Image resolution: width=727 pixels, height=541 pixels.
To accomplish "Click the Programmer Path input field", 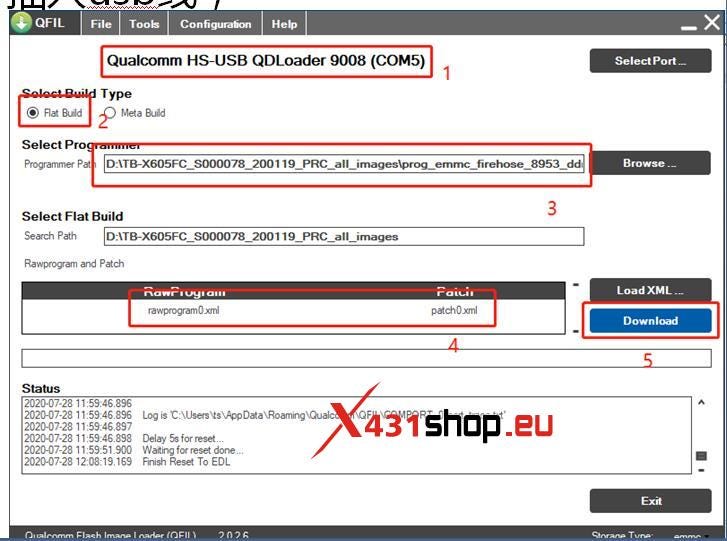I will pyautogui.click(x=344, y=164).
